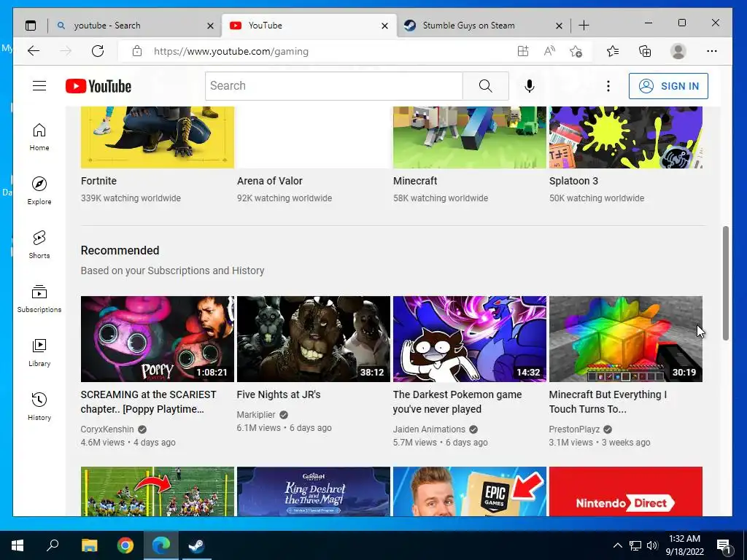Screen dimensions: 747x560
Task: Click the browser back arrow
Action: click(x=34, y=51)
